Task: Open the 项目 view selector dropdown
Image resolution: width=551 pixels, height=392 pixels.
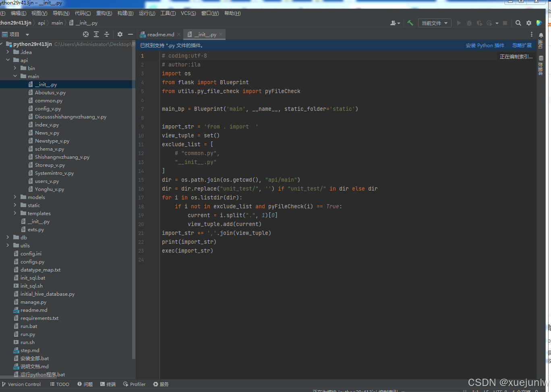Action: (x=16, y=34)
